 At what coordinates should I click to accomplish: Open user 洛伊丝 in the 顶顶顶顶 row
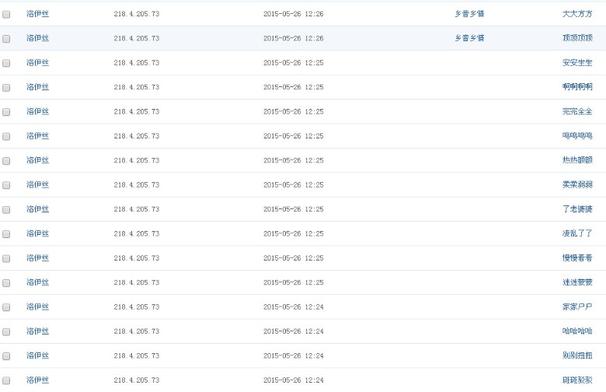[x=37, y=38]
